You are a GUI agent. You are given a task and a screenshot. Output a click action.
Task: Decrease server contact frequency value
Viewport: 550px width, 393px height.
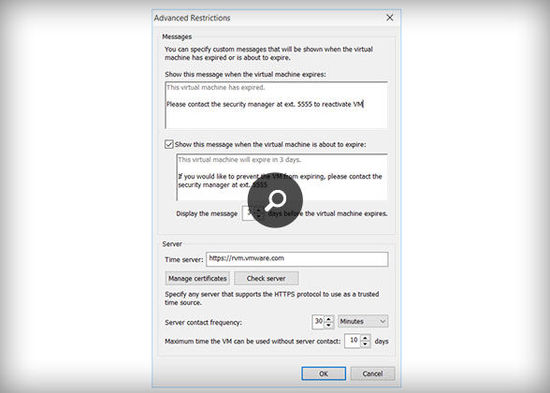coord(329,325)
